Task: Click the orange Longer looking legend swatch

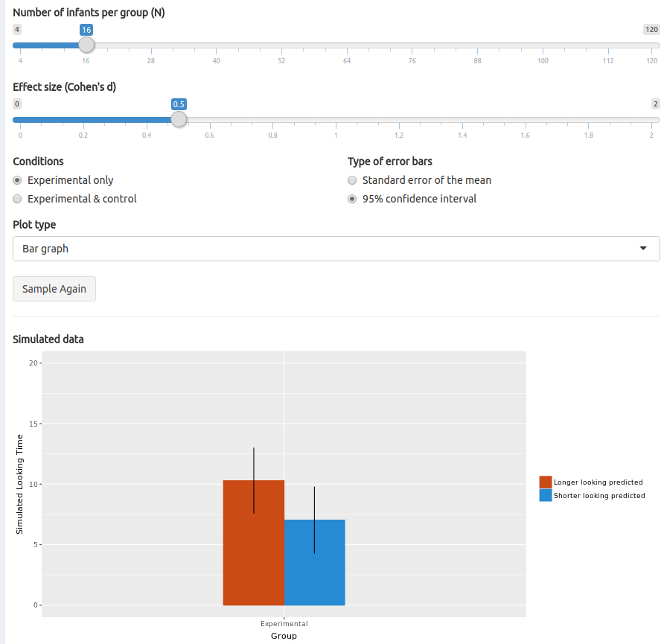Action: tap(546, 482)
